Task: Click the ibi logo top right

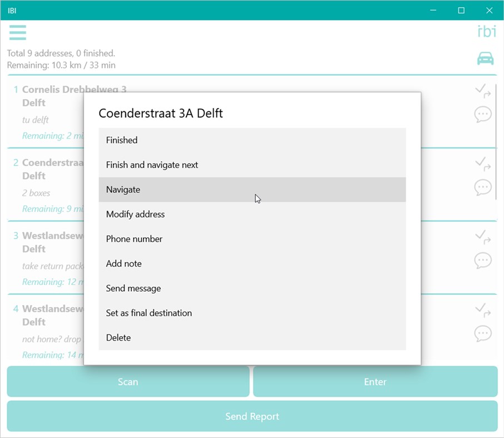Action: tap(486, 32)
